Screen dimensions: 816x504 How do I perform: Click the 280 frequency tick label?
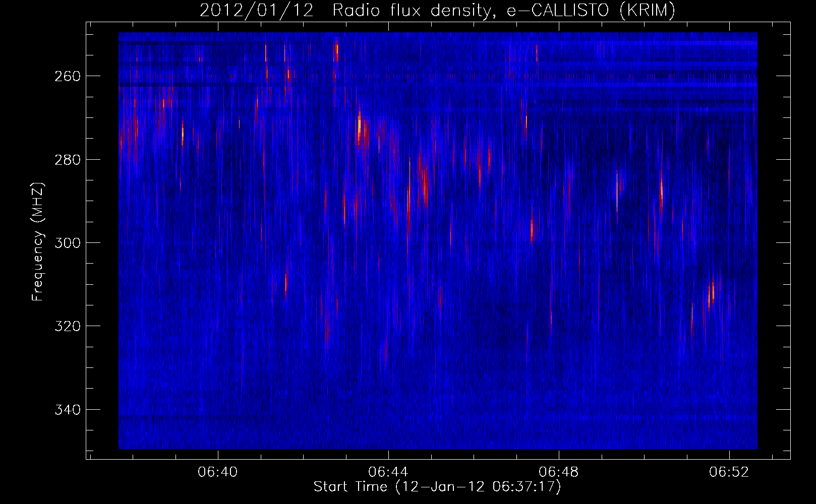pyautogui.click(x=67, y=160)
